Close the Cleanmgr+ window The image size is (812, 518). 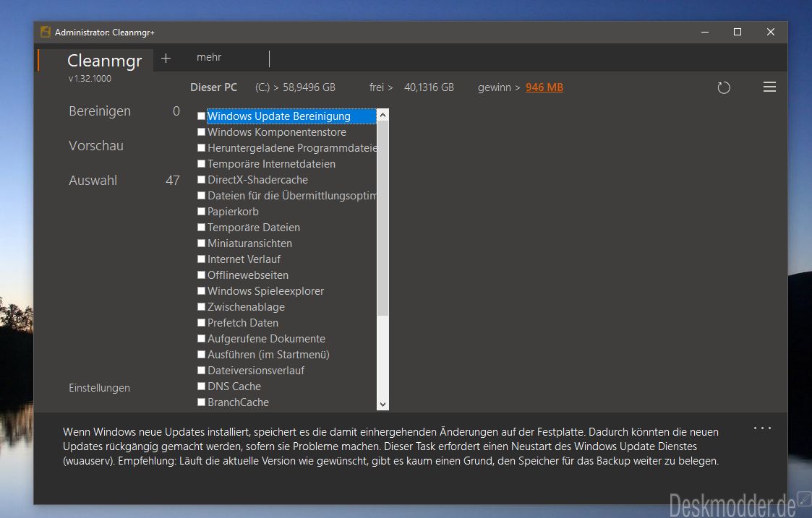[x=771, y=32]
